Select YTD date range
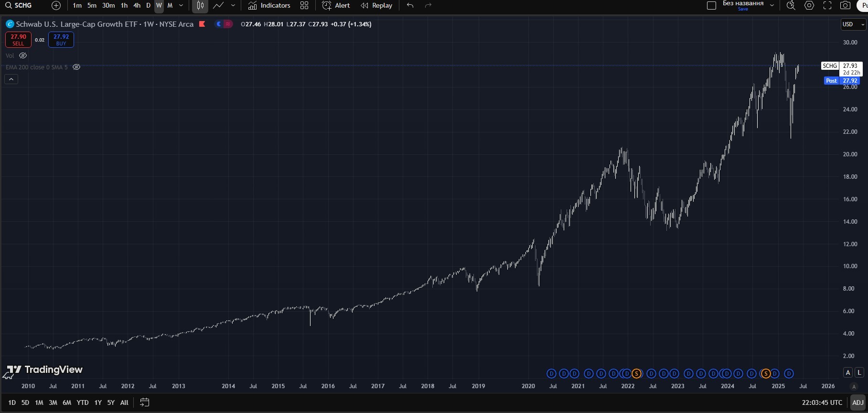 tap(83, 402)
